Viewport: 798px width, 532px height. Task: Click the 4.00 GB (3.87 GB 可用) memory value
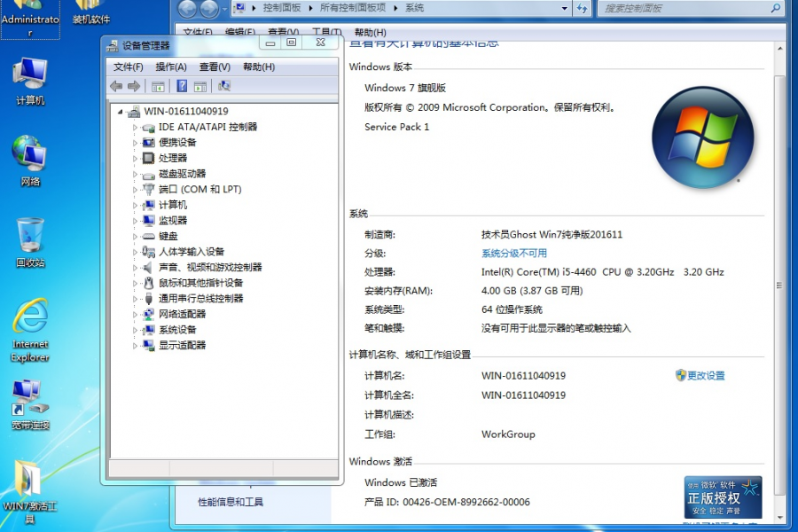[x=532, y=291]
